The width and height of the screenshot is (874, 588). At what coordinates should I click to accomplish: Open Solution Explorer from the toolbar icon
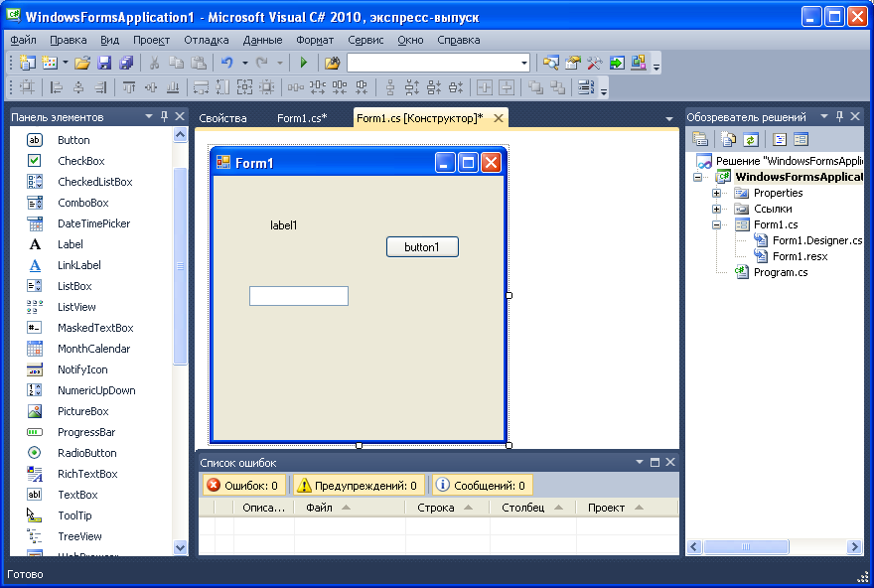click(x=550, y=63)
